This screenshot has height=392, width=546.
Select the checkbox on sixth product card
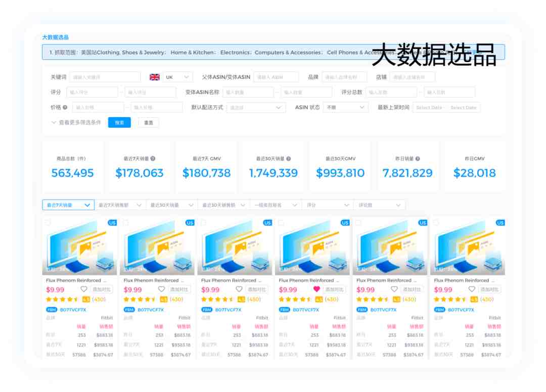[x=436, y=222]
